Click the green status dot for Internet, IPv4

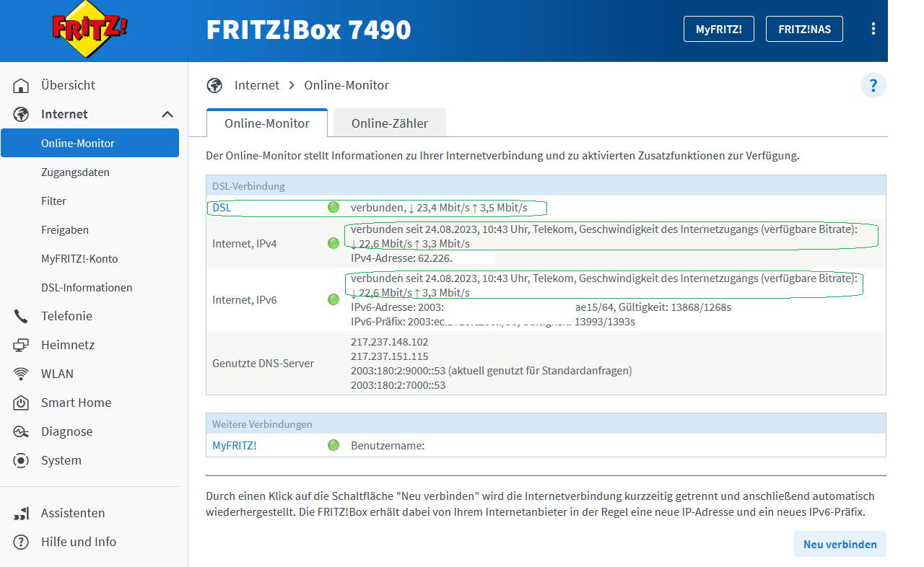click(x=334, y=243)
